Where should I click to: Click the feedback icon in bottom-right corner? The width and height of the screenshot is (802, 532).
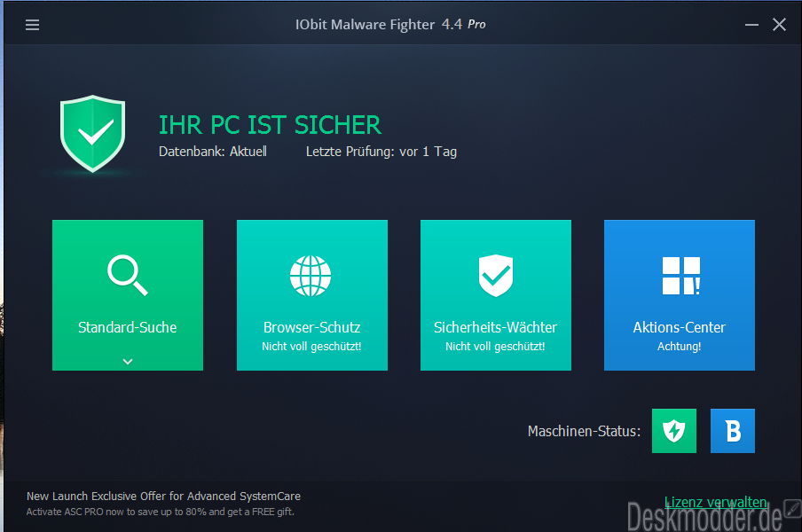pos(793,508)
